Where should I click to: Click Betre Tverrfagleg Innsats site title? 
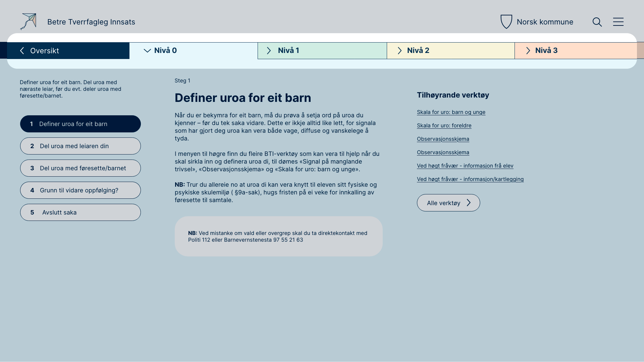coord(91,22)
